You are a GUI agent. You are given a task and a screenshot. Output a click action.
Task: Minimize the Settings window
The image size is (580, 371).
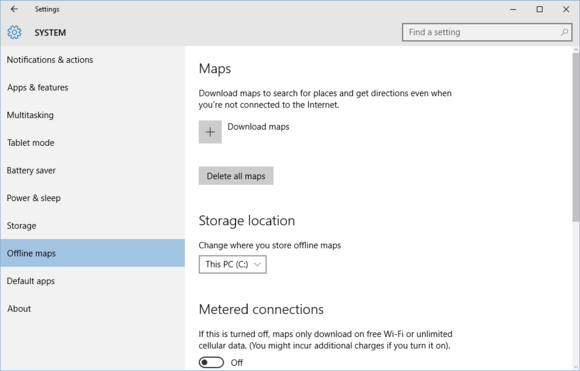point(513,9)
